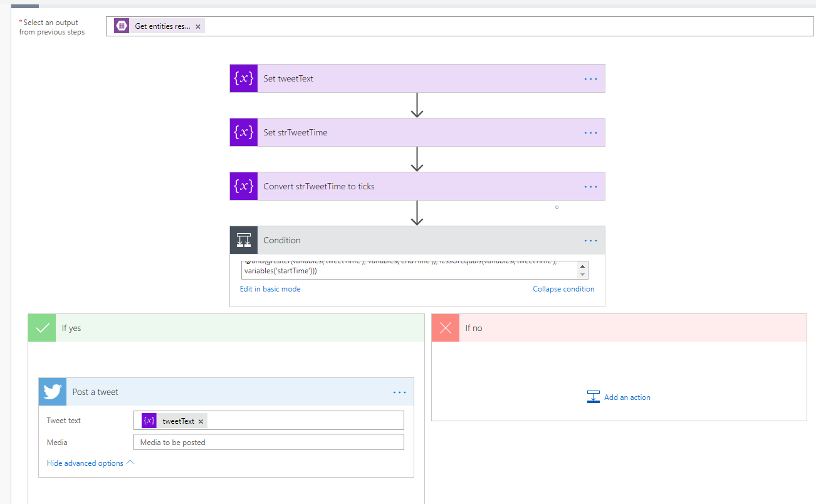
Task: Expand the Convert strTweetTime to ticks header
Action: pyautogui.click(x=417, y=186)
